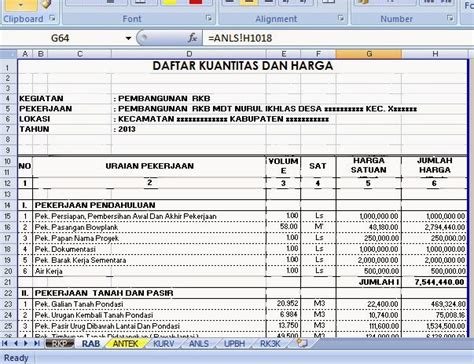Click the SAT header cell
474x364 pixels.
[318, 166]
